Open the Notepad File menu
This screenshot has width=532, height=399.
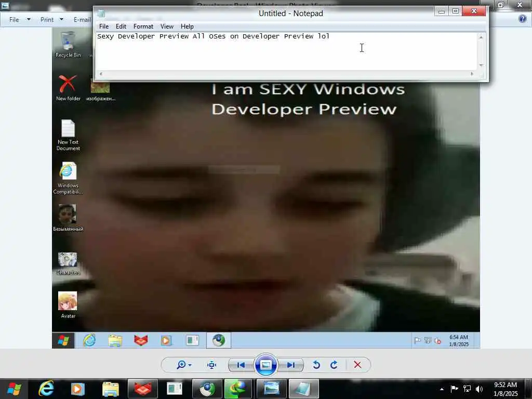coord(104,26)
